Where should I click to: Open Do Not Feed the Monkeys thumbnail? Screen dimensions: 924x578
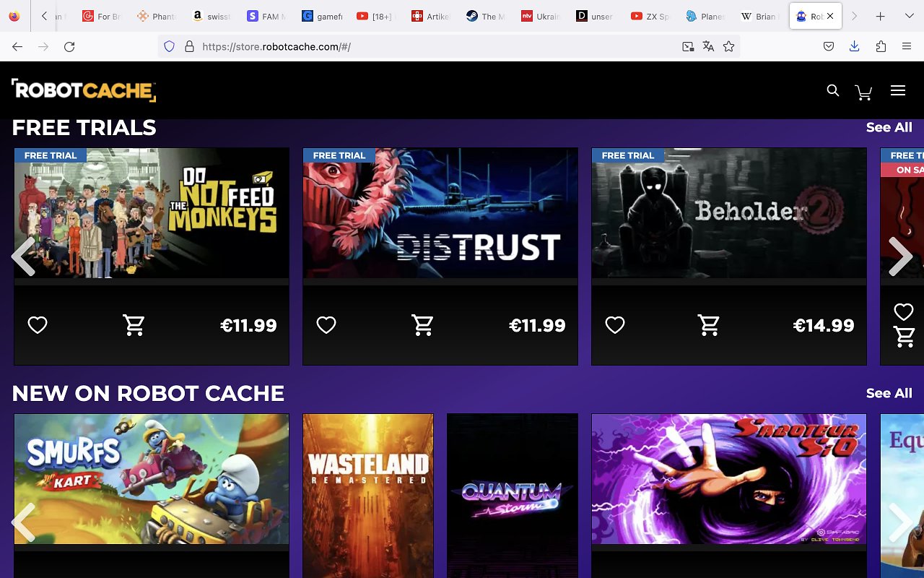tap(152, 213)
